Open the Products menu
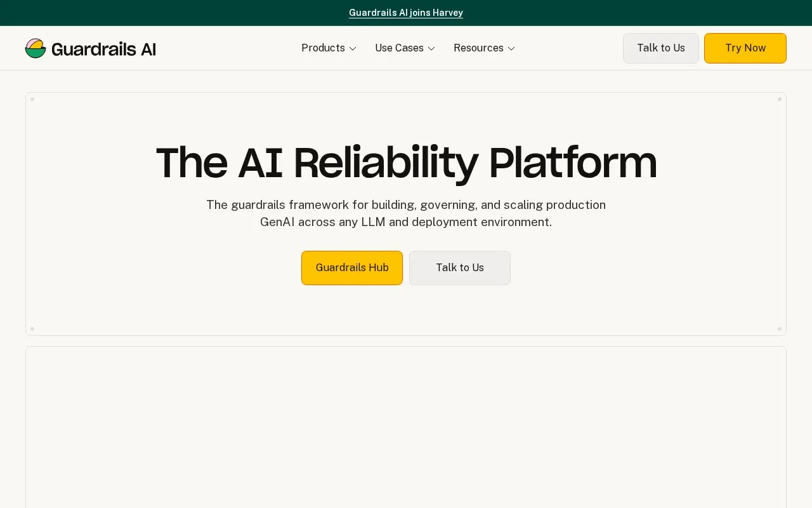The width and height of the screenshot is (812, 508). click(329, 48)
